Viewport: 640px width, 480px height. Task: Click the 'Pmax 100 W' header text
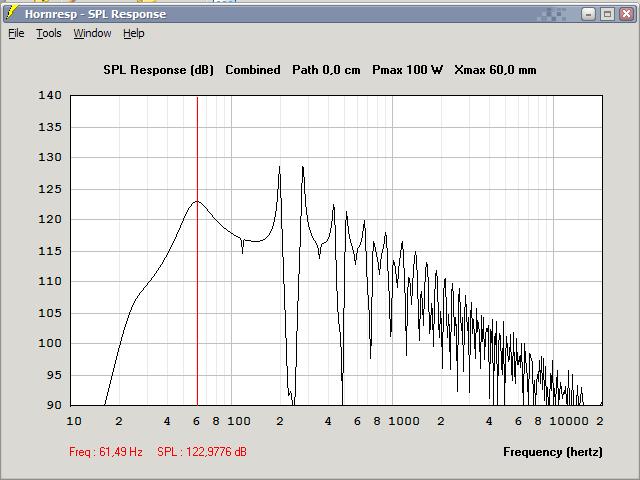(407, 70)
